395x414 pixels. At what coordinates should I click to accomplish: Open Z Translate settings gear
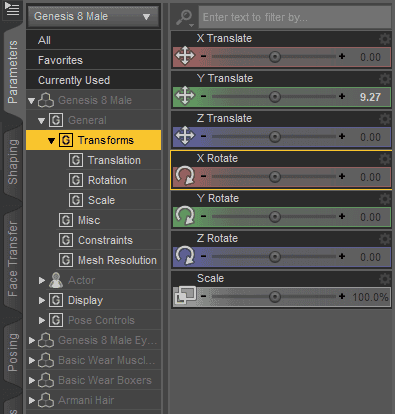385,119
